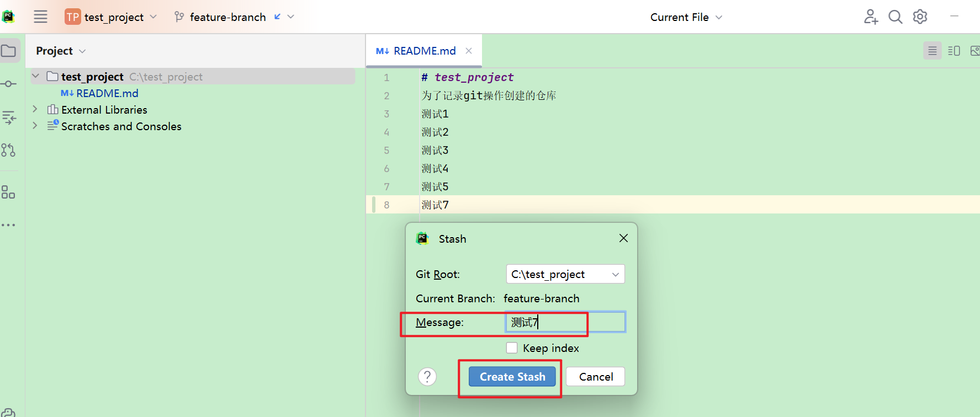980x417 pixels.
Task: Open the Plugins/Components tool window icon
Action: pyautogui.click(x=8, y=192)
